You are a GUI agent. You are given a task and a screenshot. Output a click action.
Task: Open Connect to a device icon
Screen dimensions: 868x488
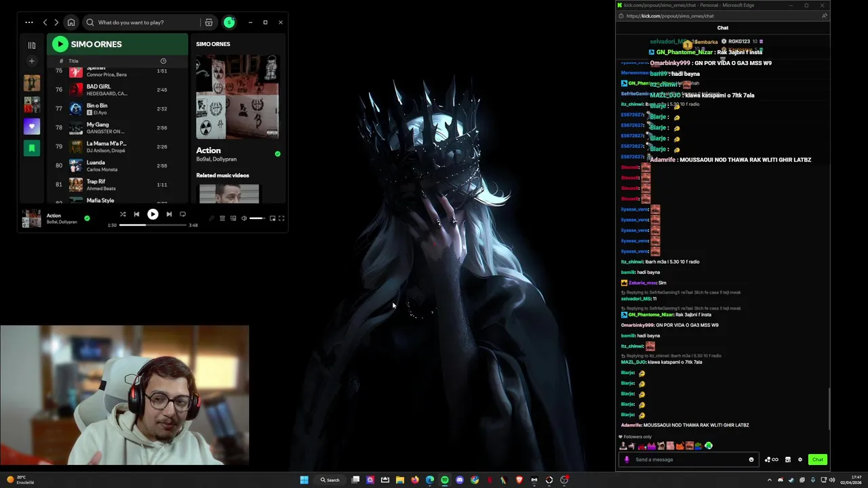[x=233, y=218]
